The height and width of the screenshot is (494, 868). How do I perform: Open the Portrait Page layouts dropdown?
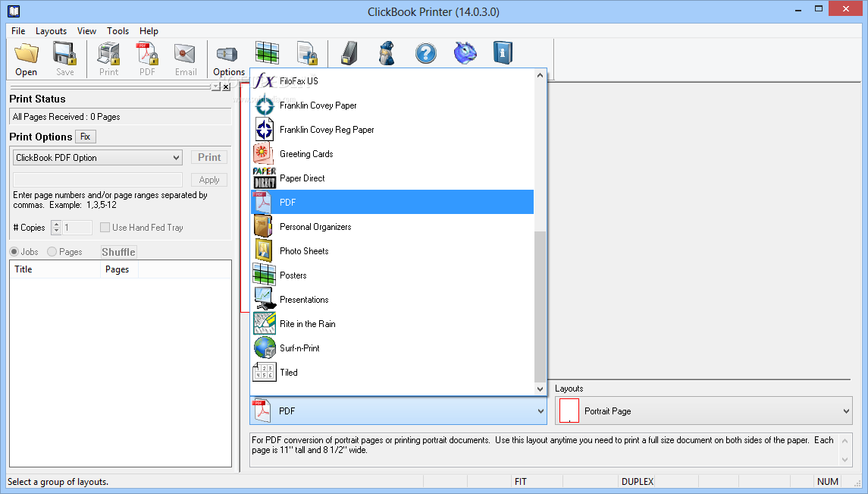(x=703, y=411)
